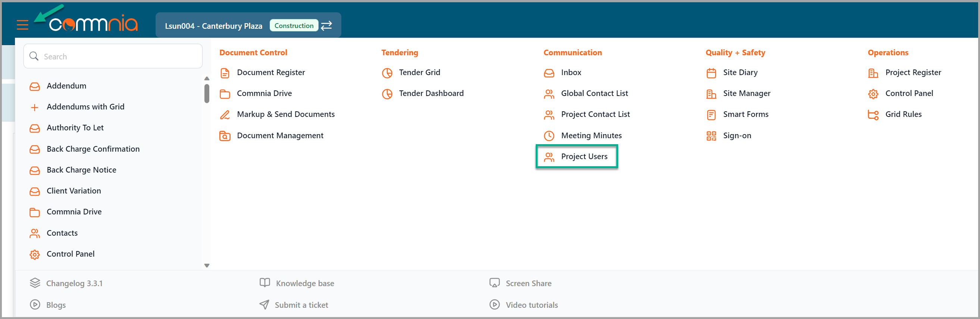Click the Tender Grid pie chart icon
This screenshot has height=319, width=980.
pos(387,73)
